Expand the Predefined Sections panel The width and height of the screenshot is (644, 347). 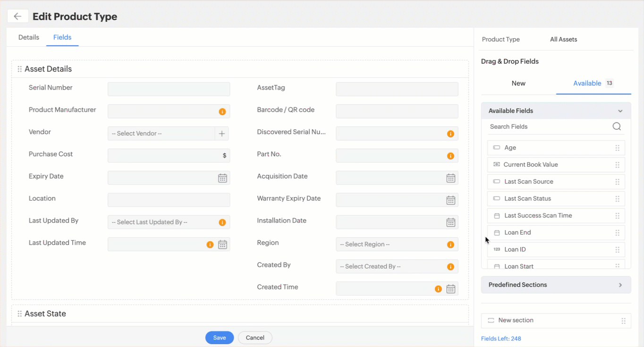point(620,285)
